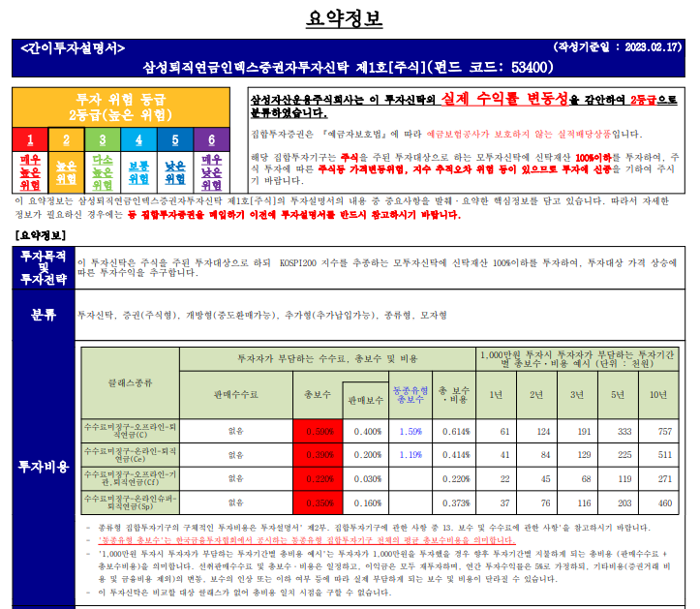This screenshot has height=609, width=700.
Task: Click the fund name with code 53400
Action: tap(349, 67)
